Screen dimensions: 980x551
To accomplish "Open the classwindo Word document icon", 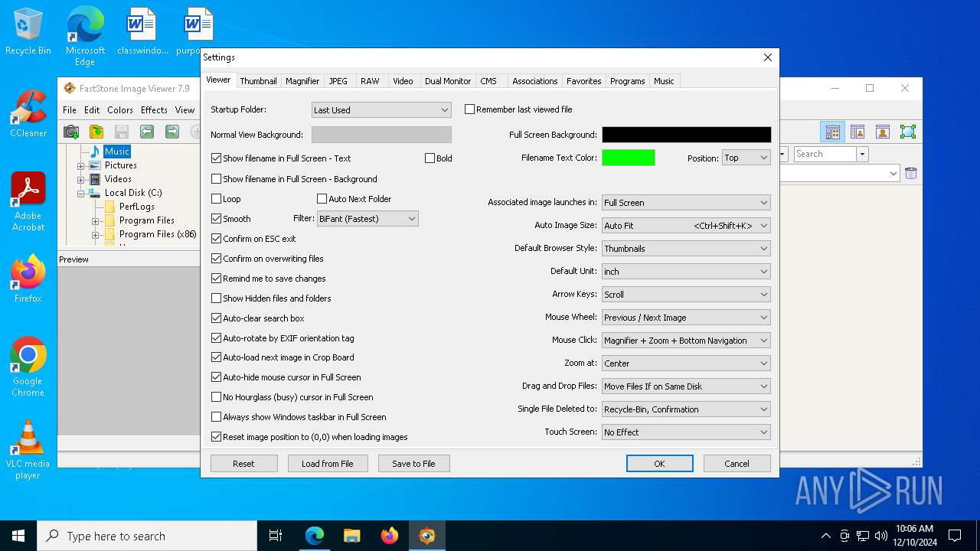I will [142, 32].
